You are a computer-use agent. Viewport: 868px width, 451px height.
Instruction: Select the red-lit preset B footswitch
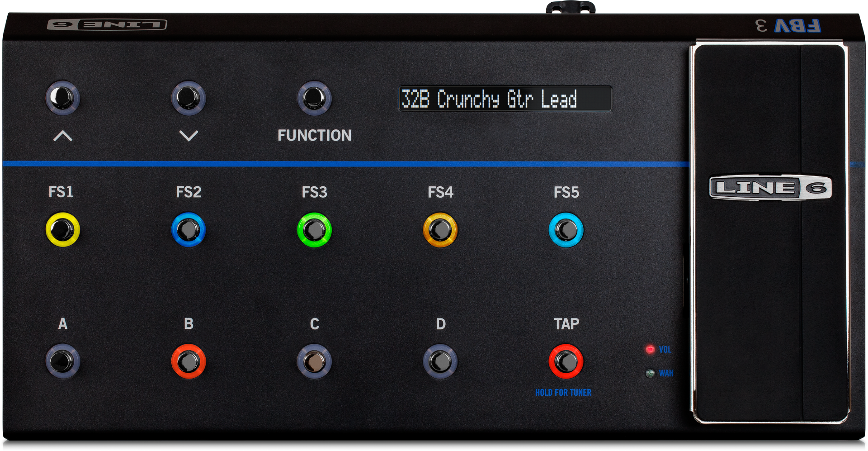pyautogui.click(x=189, y=361)
